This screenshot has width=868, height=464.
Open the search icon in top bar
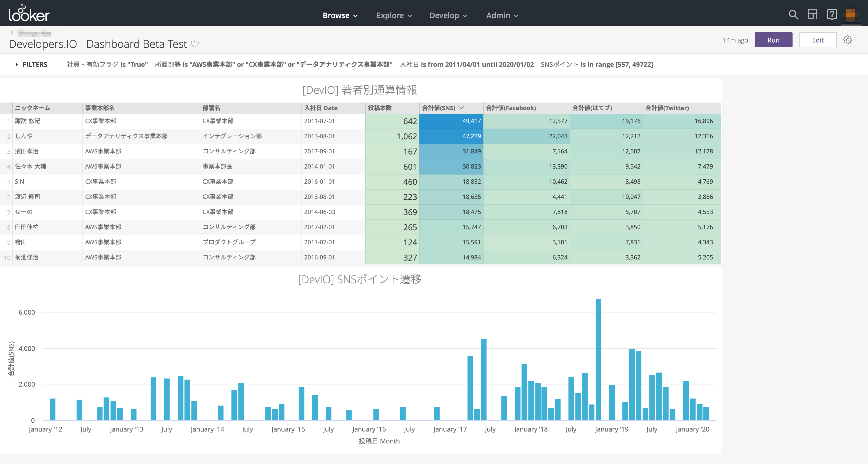(x=794, y=15)
